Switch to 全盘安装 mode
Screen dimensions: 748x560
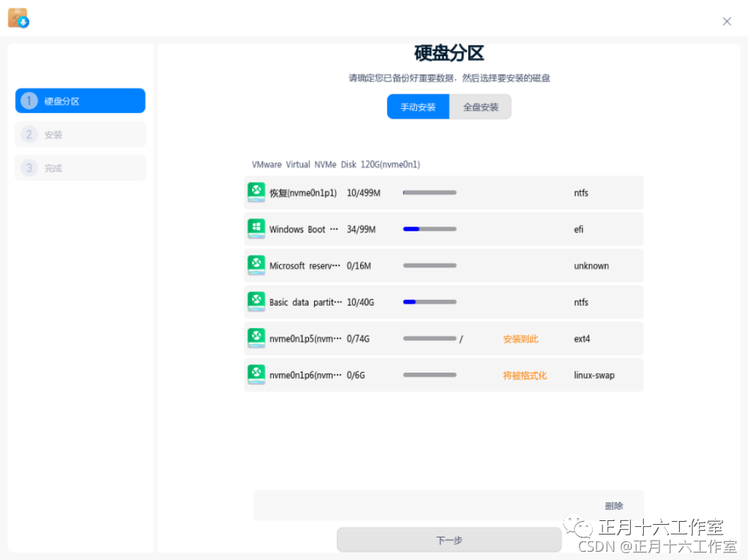tap(480, 106)
